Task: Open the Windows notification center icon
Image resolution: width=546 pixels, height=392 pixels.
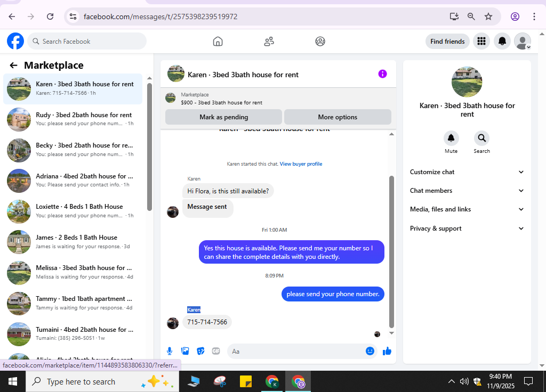Action: click(528, 381)
